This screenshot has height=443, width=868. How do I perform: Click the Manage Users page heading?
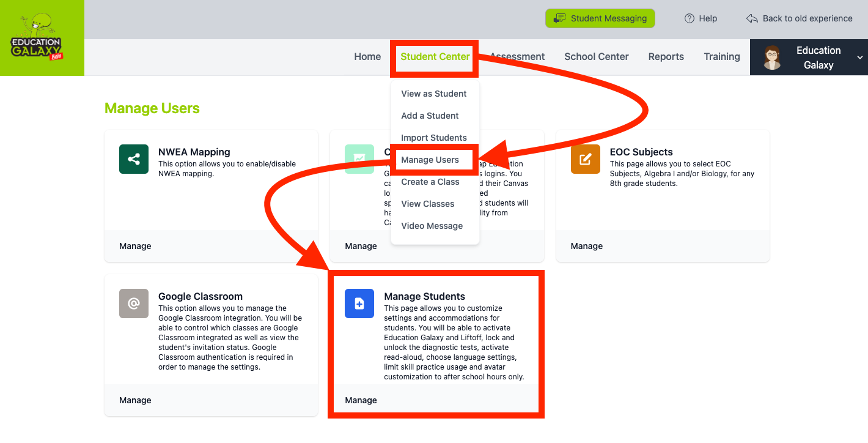pos(152,108)
